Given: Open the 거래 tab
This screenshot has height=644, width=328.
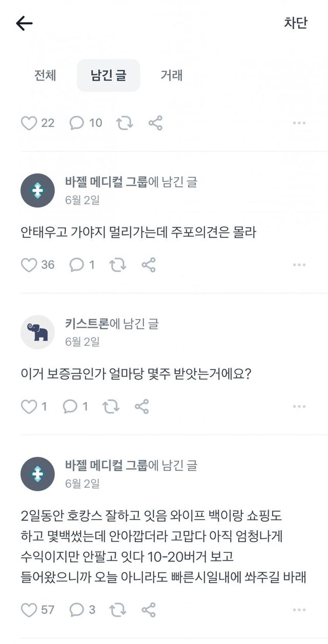Looking at the screenshot, I should click(x=172, y=75).
